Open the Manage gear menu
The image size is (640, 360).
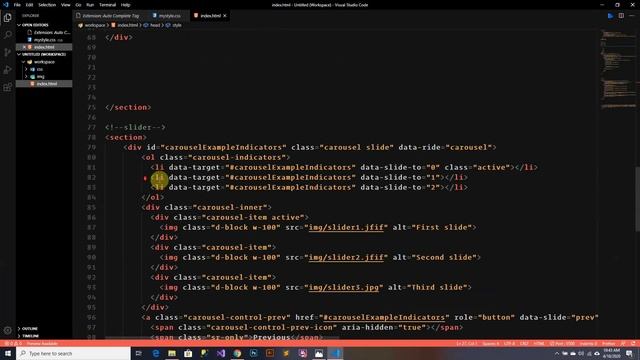pyautogui.click(x=7, y=330)
